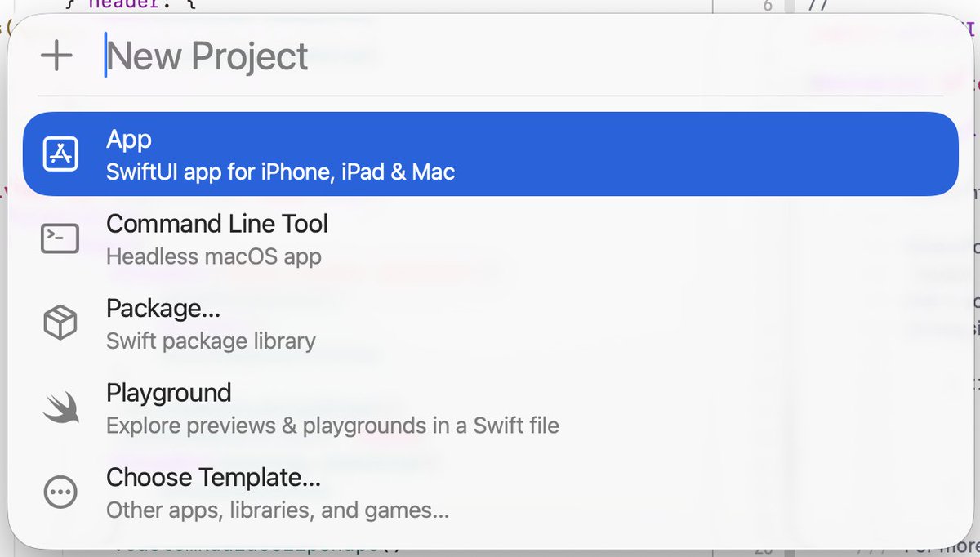
Task: Select the App Store icon for App
Action: pyautogui.click(x=60, y=154)
